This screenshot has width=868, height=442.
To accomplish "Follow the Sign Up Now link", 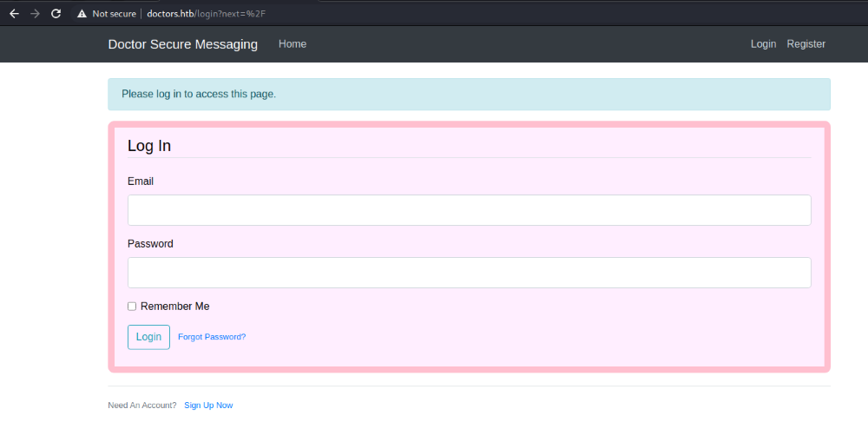I will (x=208, y=406).
